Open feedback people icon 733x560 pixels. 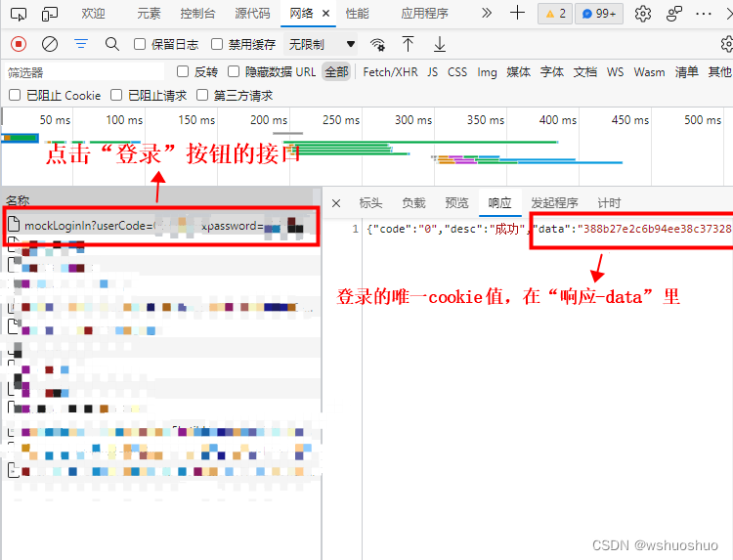pos(673,14)
